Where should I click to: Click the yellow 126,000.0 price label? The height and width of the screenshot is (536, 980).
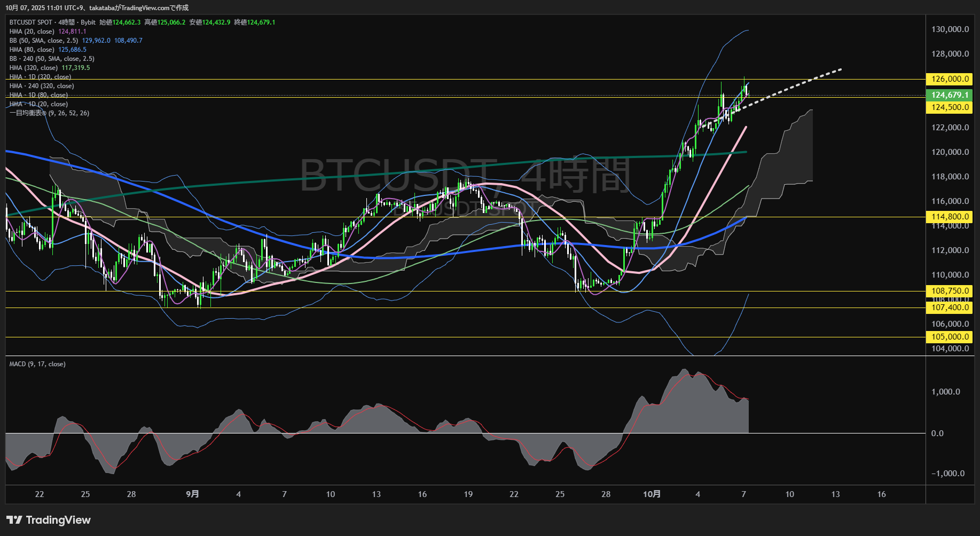pos(950,79)
